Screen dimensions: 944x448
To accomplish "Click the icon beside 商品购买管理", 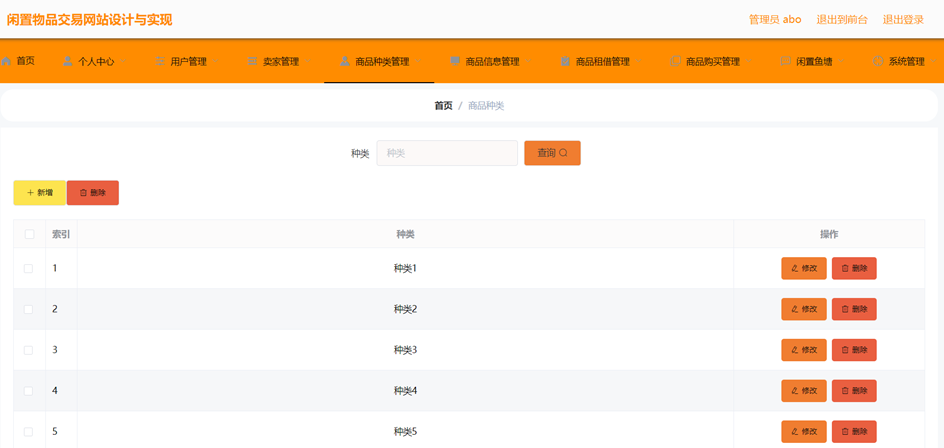I will pyautogui.click(x=675, y=61).
